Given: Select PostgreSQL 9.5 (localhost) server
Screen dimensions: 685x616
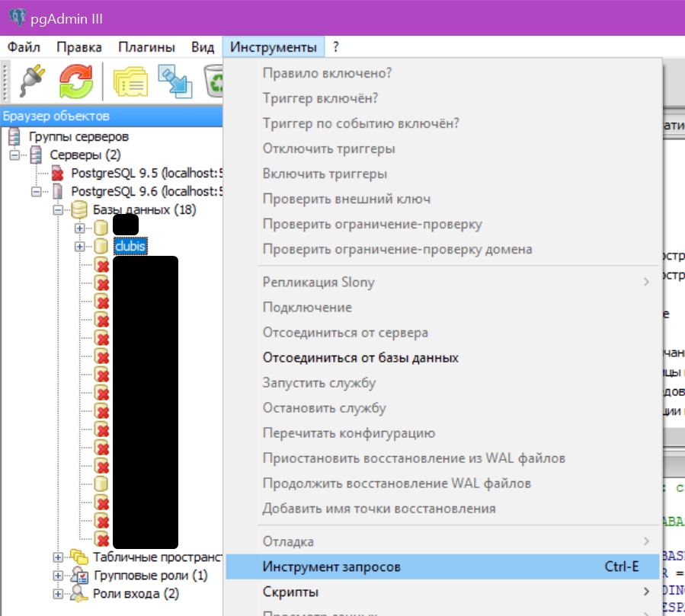Looking at the screenshot, I should click(x=147, y=174).
